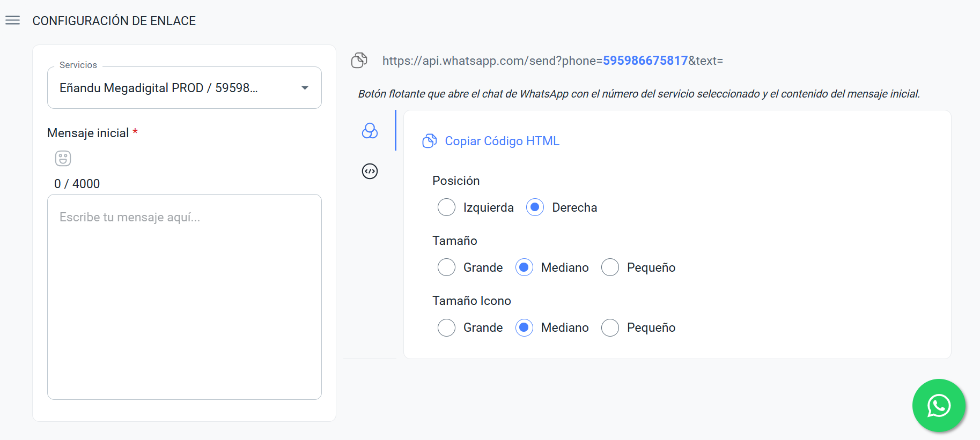Select Izquierda position radio button
980x440 pixels.
[446, 207]
